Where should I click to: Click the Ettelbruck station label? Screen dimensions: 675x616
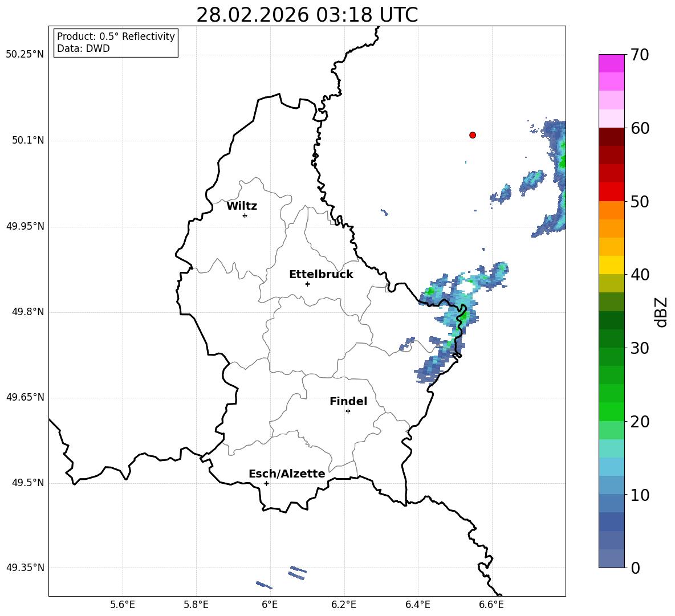tap(321, 275)
